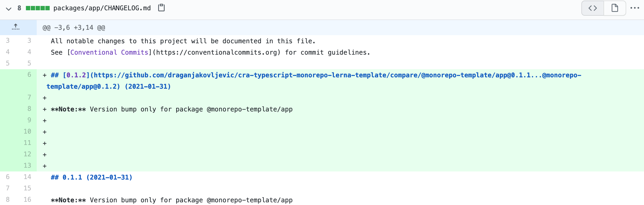Click the ## 0.1.1 (2021-01-31) heading

pyautogui.click(x=91, y=177)
